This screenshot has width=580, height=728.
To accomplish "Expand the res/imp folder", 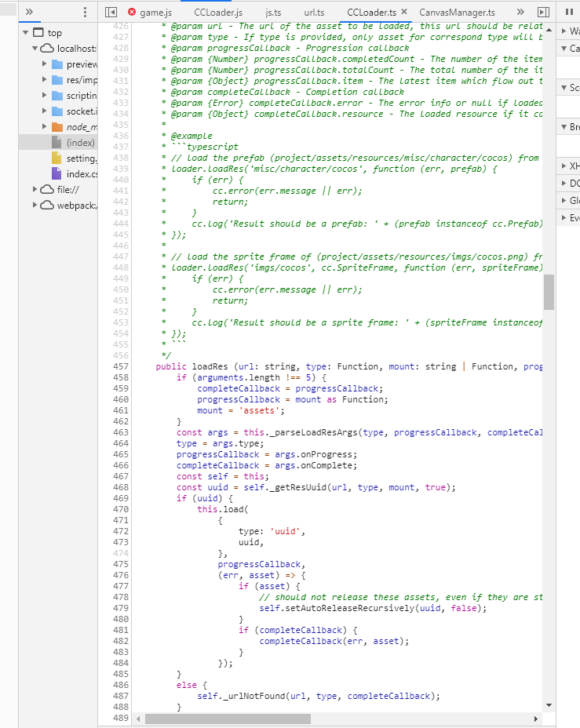I will (44, 79).
